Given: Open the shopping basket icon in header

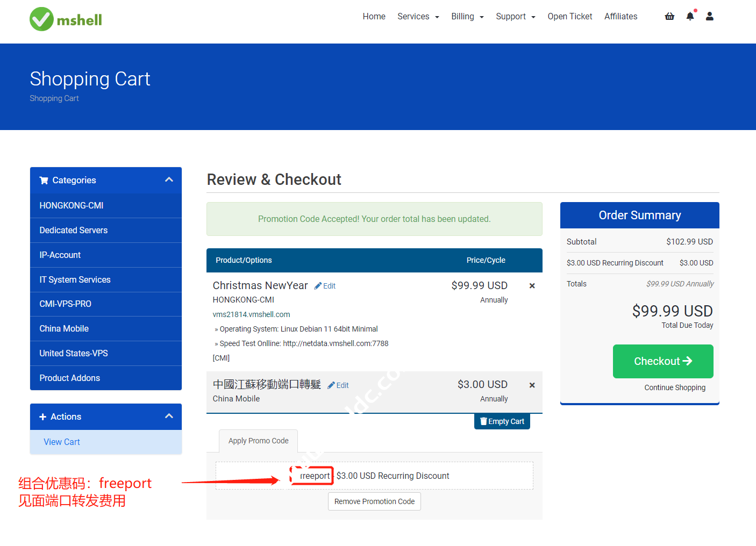Looking at the screenshot, I should 669,17.
